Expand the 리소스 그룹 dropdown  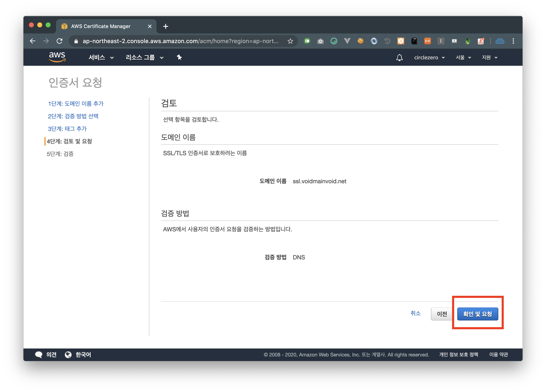click(x=144, y=58)
